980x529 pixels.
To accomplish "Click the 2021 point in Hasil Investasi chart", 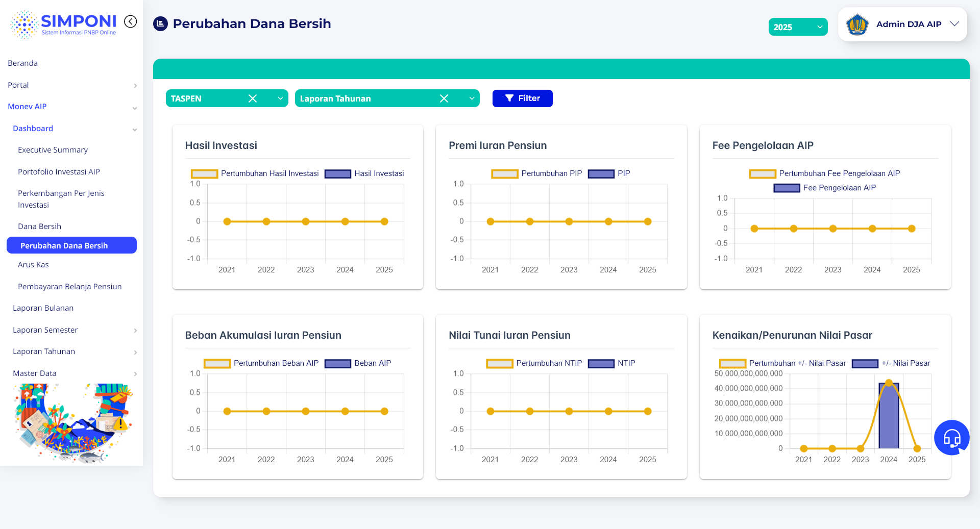I will coord(227,221).
